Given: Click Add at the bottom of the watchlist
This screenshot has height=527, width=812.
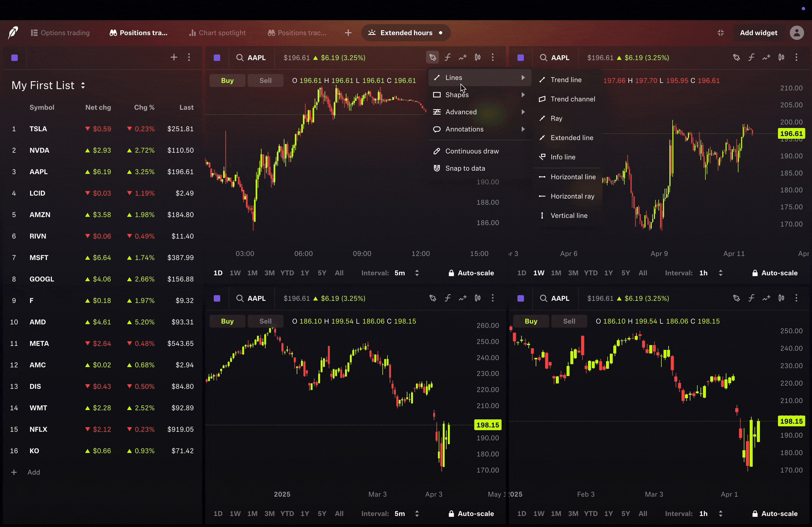Looking at the screenshot, I should [26, 473].
